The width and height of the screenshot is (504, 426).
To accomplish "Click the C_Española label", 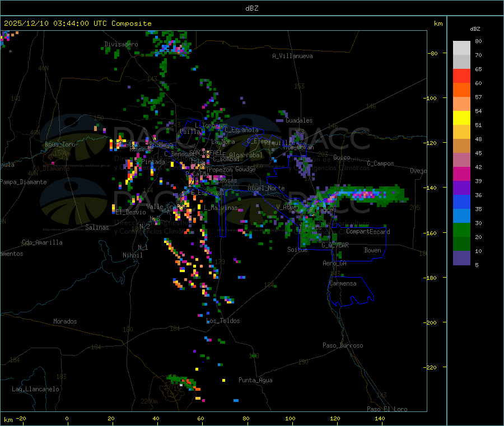I will click(x=241, y=130).
